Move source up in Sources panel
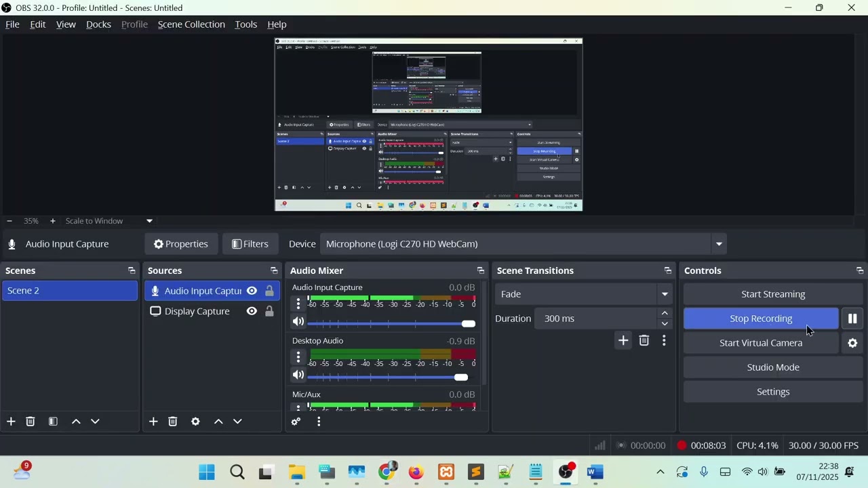 [218, 422]
